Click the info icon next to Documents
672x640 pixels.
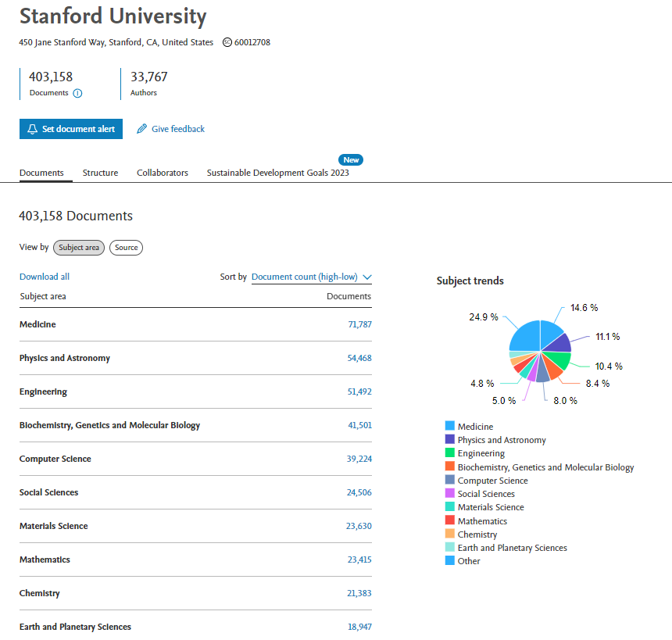(x=77, y=93)
